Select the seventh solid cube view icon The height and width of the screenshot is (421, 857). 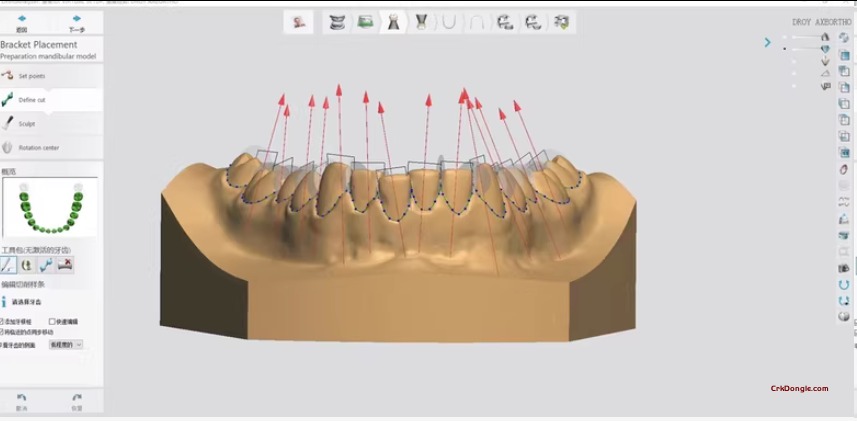[844, 153]
